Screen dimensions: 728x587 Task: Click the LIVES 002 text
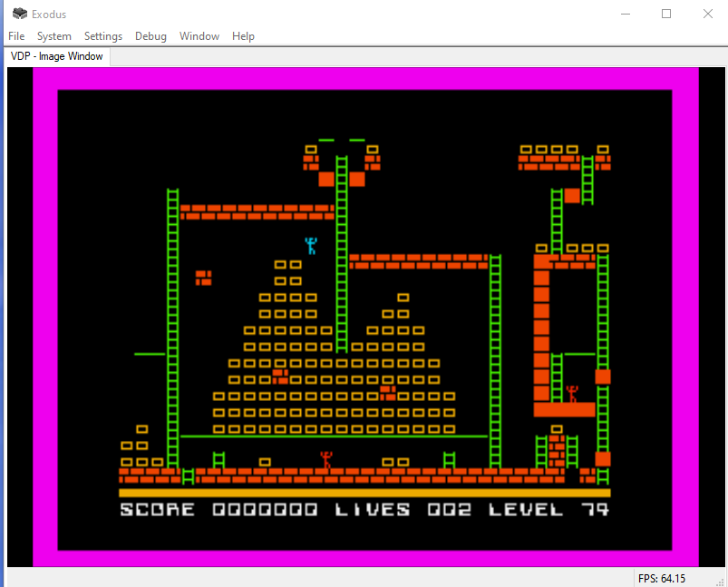pyautogui.click(x=403, y=510)
